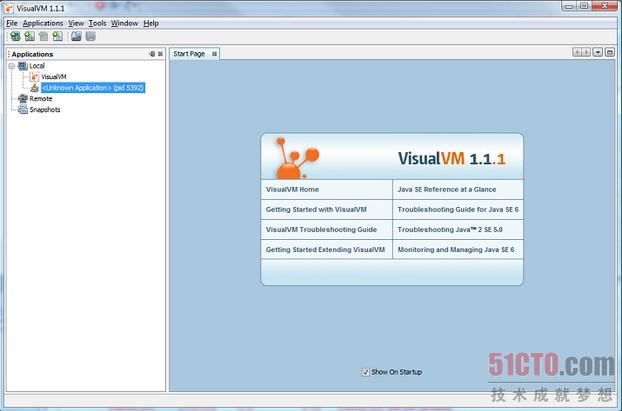
Task: Open the Help menu
Action: [x=151, y=23]
